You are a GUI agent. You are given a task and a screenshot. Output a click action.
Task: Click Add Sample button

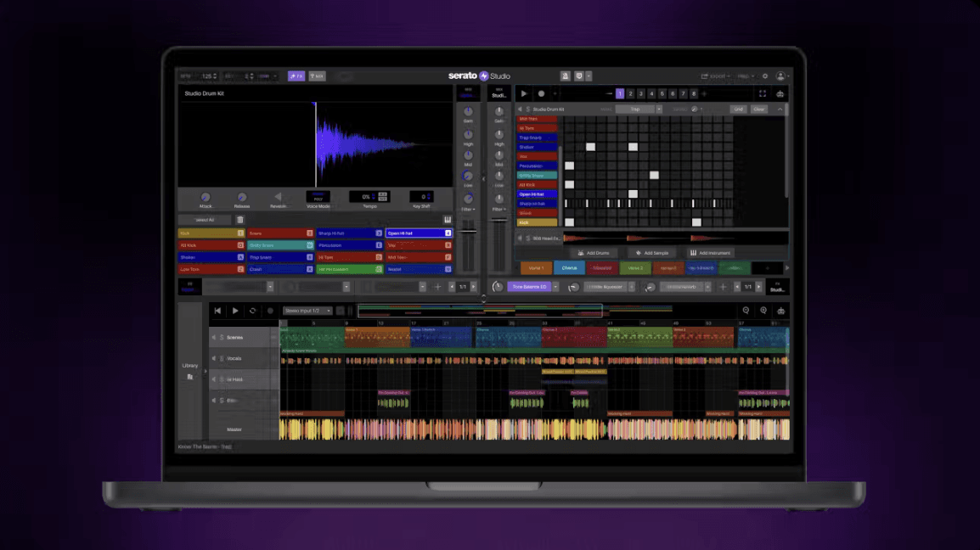tap(652, 253)
